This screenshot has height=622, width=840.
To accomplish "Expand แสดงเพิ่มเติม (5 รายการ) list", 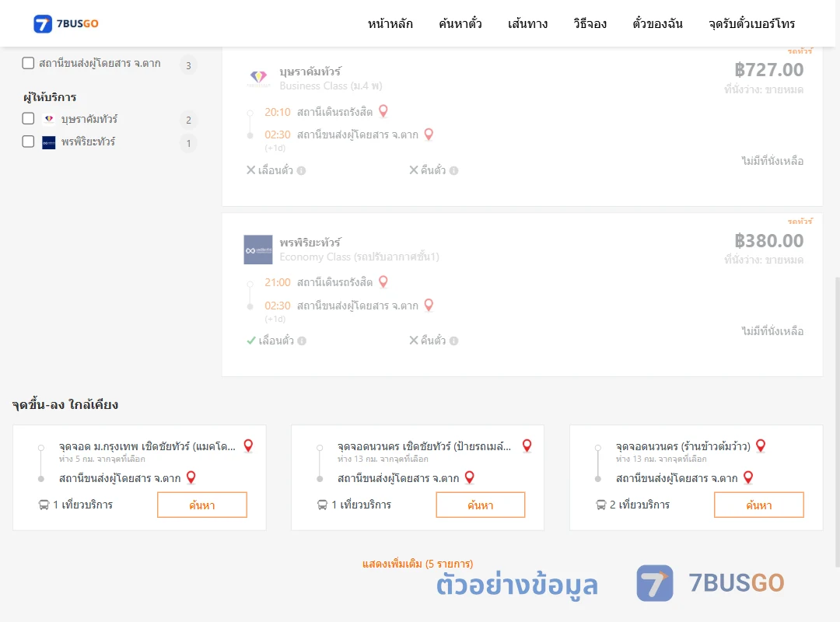I will pyautogui.click(x=418, y=564).
